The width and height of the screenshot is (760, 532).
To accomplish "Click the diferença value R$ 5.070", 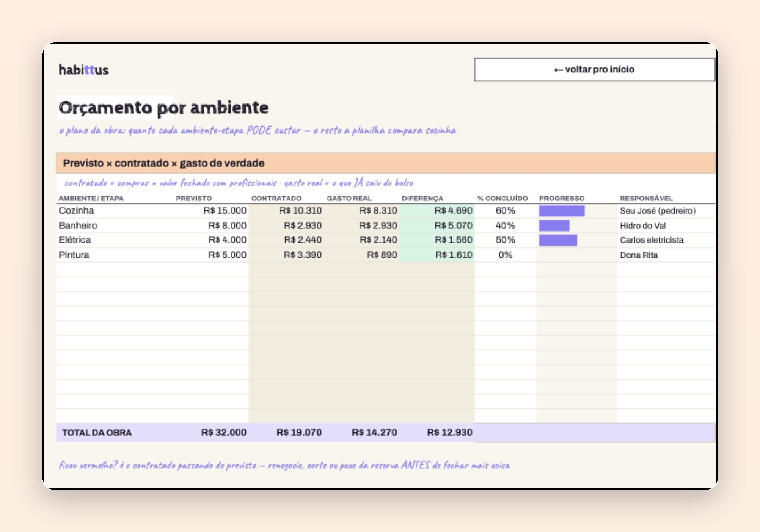I will pyautogui.click(x=454, y=226).
